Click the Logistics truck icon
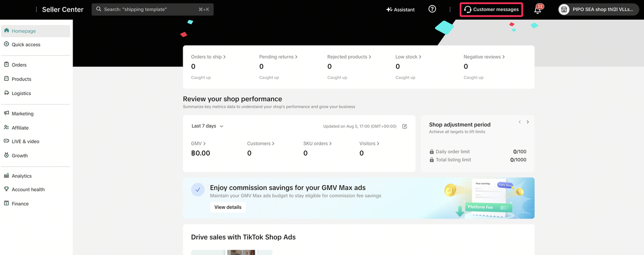This screenshot has width=644, height=255. (7, 93)
